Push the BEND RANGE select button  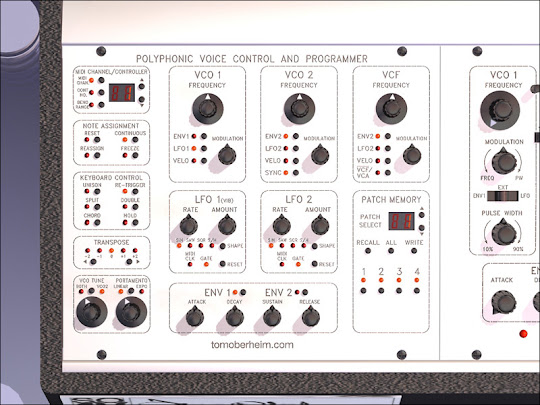pyautogui.click(x=101, y=105)
